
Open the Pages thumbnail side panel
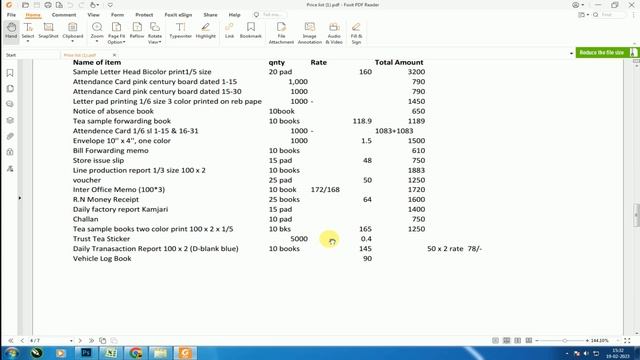(x=10, y=89)
